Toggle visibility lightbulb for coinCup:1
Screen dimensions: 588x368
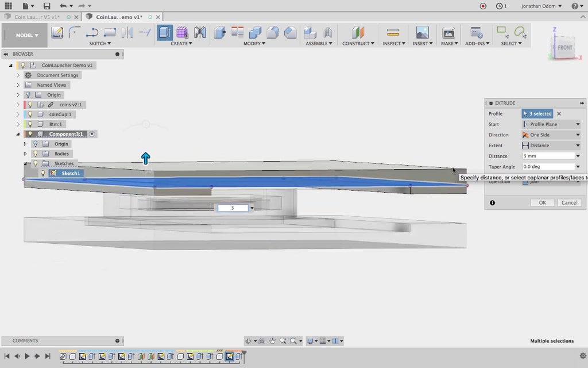30,114
